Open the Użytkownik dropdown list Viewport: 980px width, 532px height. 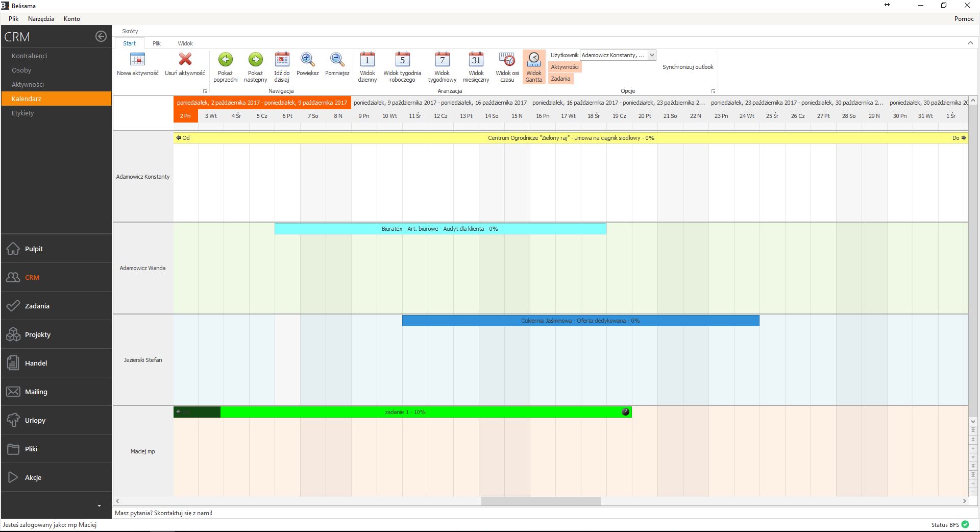pyautogui.click(x=652, y=55)
